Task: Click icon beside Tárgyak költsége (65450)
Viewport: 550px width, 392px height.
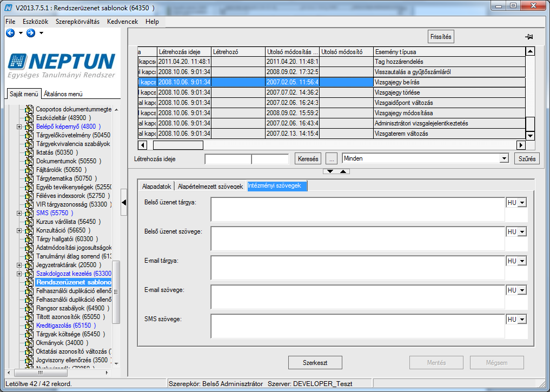Action: pos(29,334)
